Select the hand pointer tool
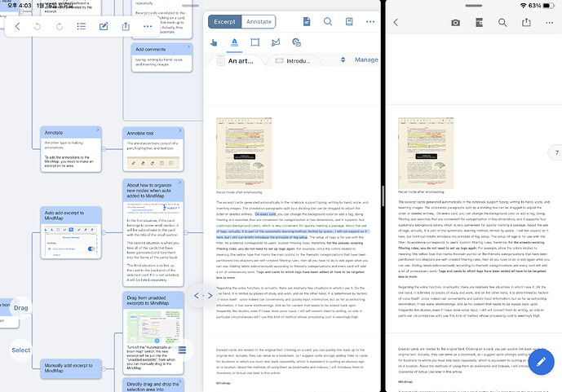This screenshot has height=392, width=562. 214,42
